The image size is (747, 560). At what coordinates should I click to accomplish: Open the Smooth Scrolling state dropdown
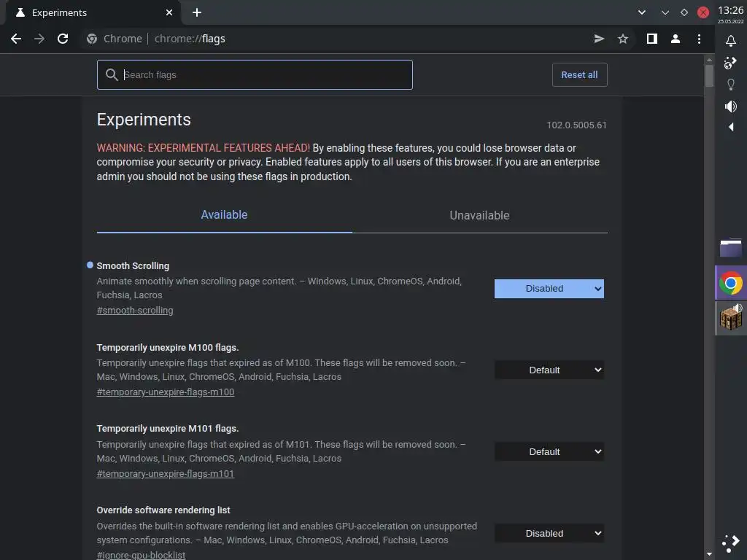point(549,289)
